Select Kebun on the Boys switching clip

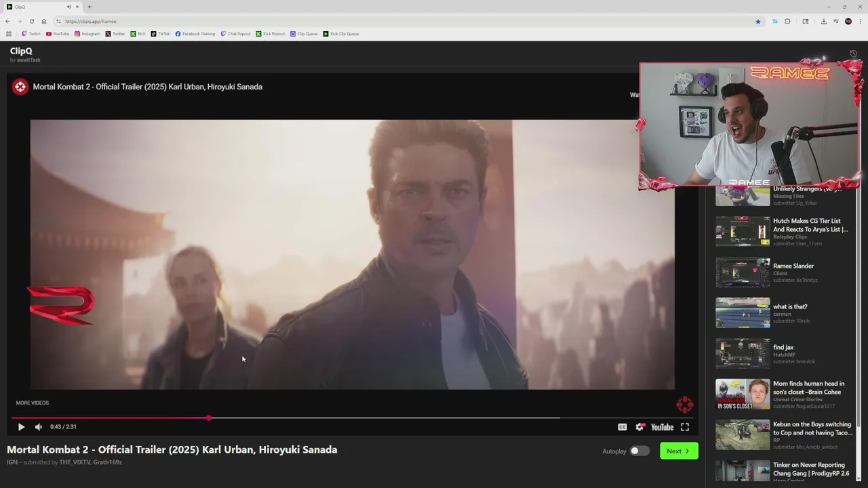click(x=783, y=435)
